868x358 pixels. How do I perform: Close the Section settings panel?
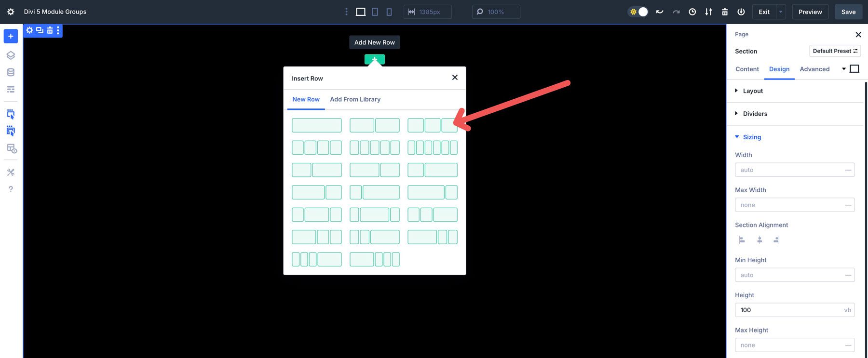point(858,35)
